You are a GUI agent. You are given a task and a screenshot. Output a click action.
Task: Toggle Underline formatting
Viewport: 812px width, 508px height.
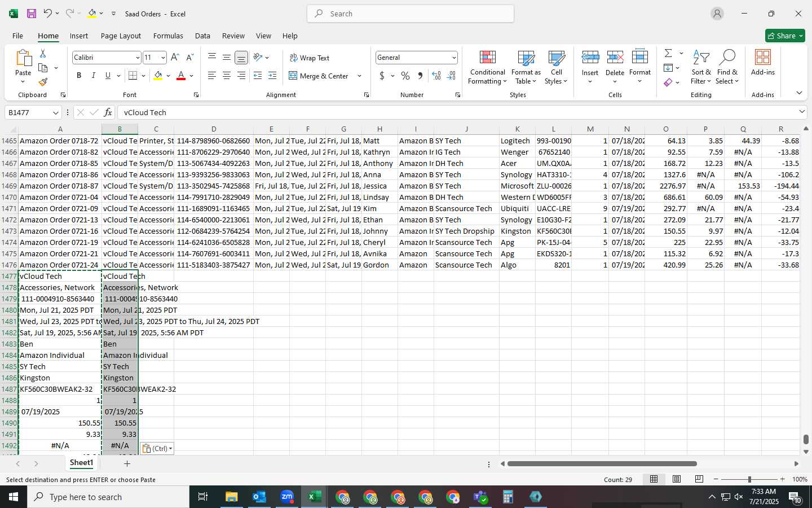(x=108, y=76)
